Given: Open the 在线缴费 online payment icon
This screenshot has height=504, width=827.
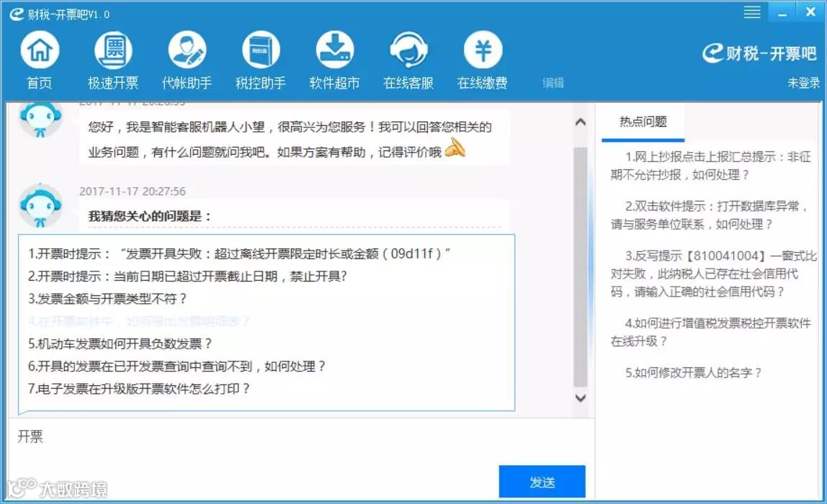Looking at the screenshot, I should click(483, 50).
